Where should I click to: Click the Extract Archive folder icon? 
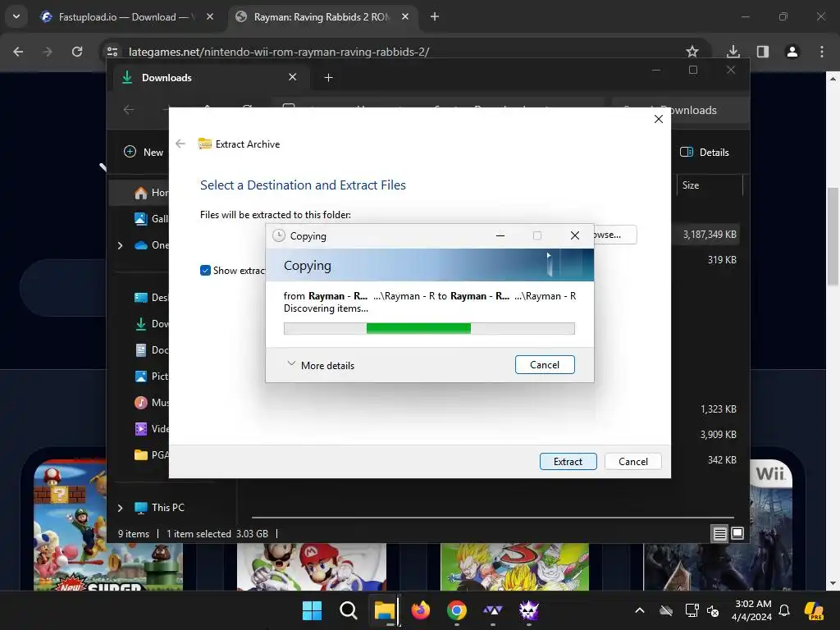[x=204, y=144]
